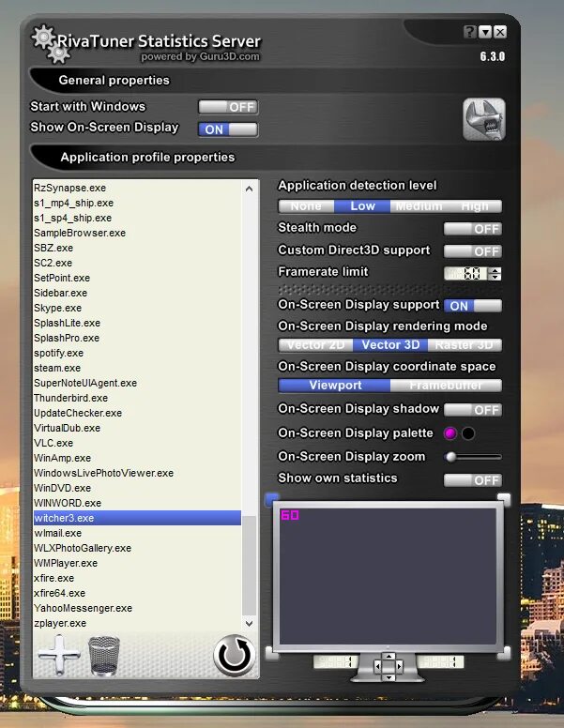Click the left OSD coordinate field
Viewport: 564px width, 728px height.
[x=335, y=661]
